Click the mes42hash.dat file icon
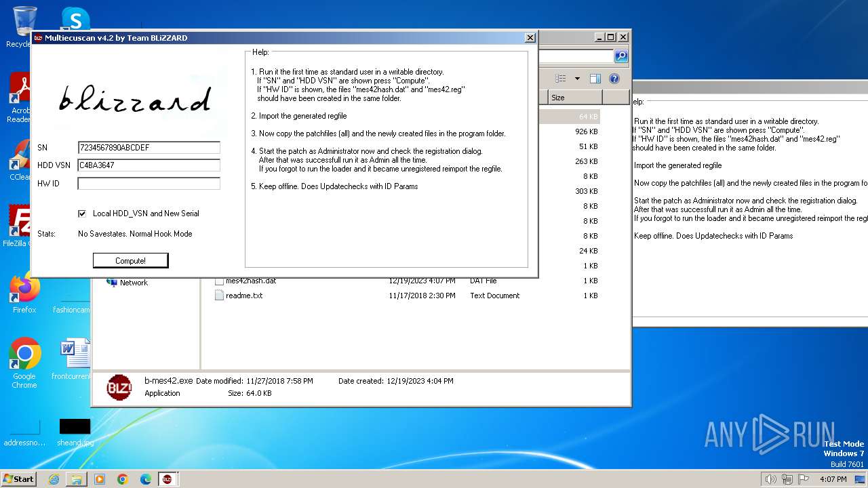 click(219, 281)
